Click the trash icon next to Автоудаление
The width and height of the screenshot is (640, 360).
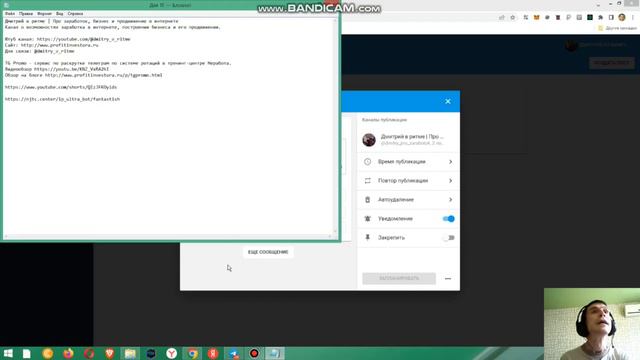(x=367, y=200)
